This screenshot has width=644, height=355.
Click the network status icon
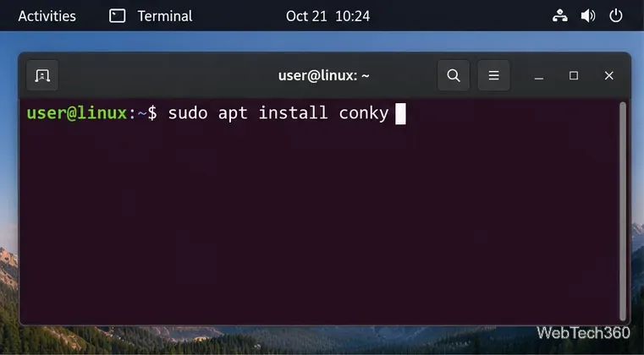pos(560,16)
